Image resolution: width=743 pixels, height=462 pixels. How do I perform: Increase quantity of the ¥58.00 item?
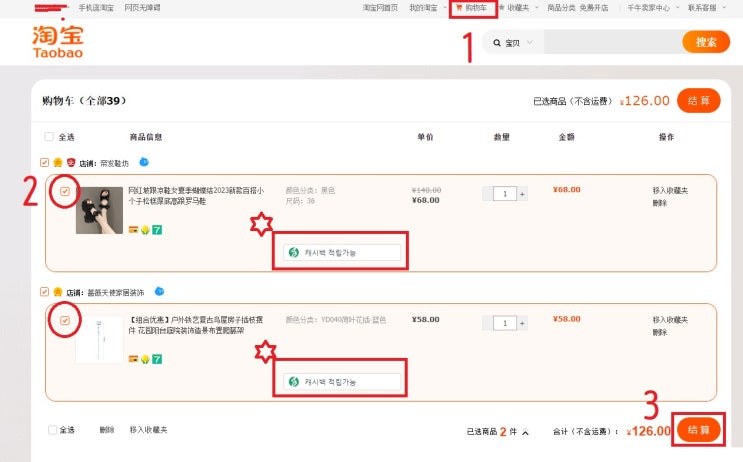point(522,323)
